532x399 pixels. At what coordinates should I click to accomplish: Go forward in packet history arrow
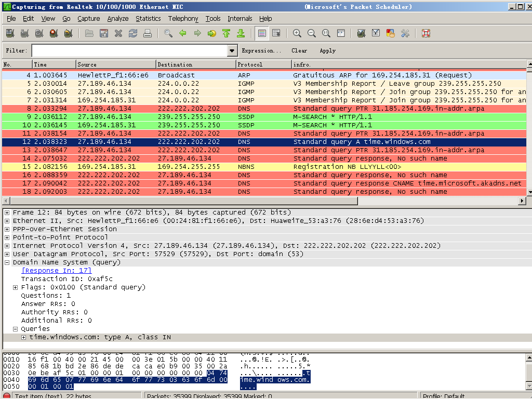pos(197,33)
